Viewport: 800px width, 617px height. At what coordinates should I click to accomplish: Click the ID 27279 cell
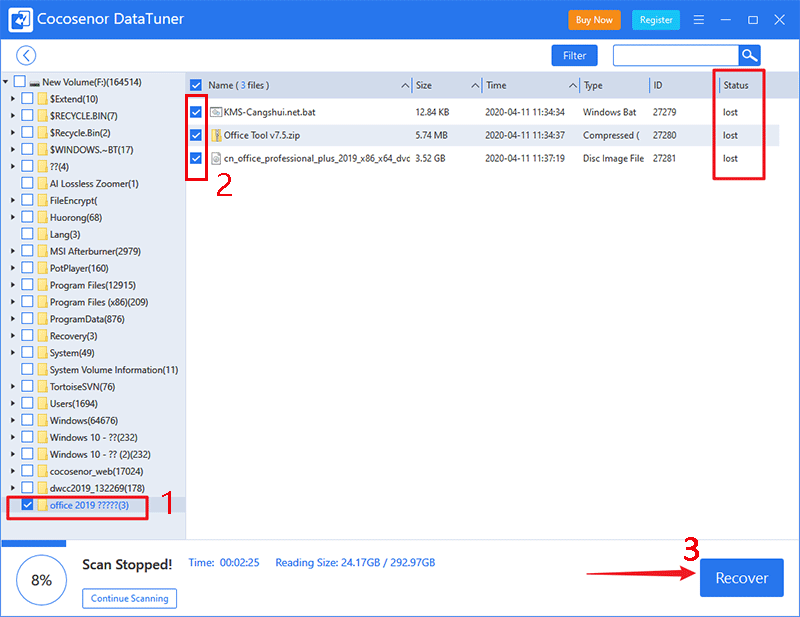tap(664, 112)
